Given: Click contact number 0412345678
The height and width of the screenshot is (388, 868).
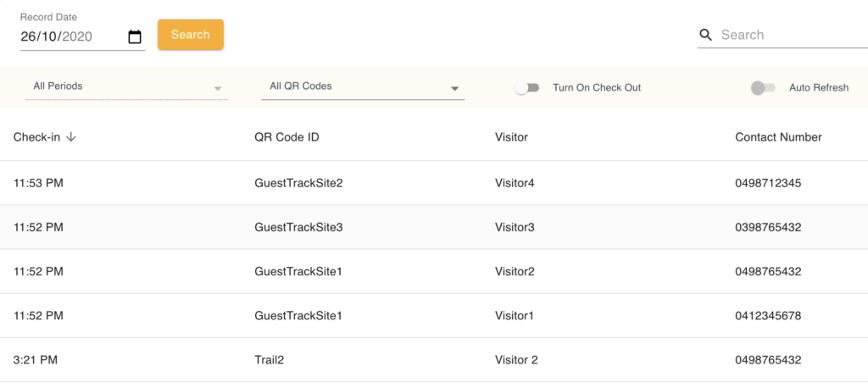Looking at the screenshot, I should [768, 315].
